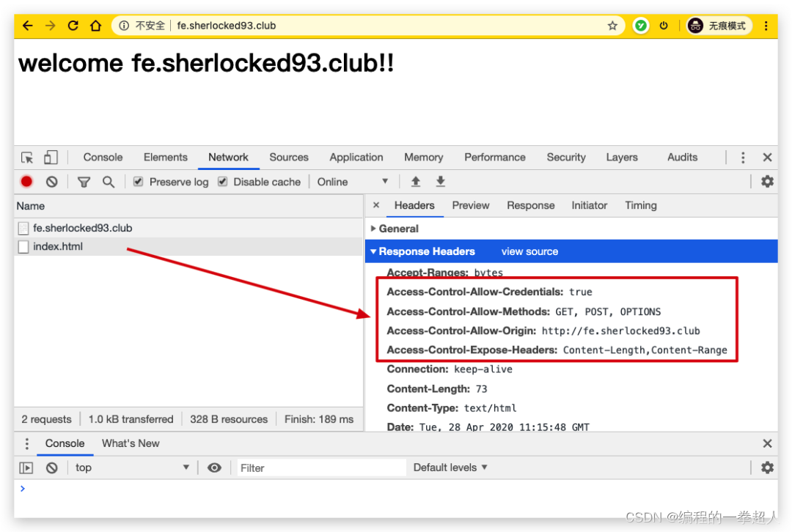
Task: Uncheck the Disable cache checkbox
Action: point(222,182)
